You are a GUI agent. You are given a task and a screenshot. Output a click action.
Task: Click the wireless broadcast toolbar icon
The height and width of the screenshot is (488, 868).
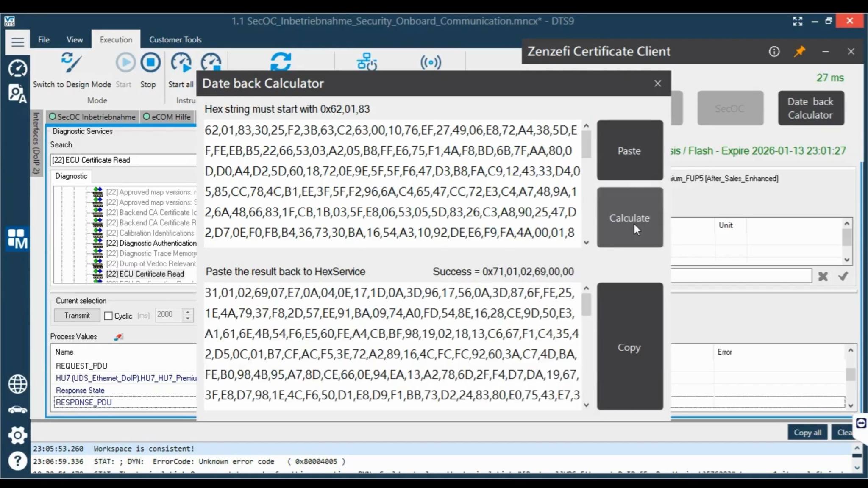(431, 63)
